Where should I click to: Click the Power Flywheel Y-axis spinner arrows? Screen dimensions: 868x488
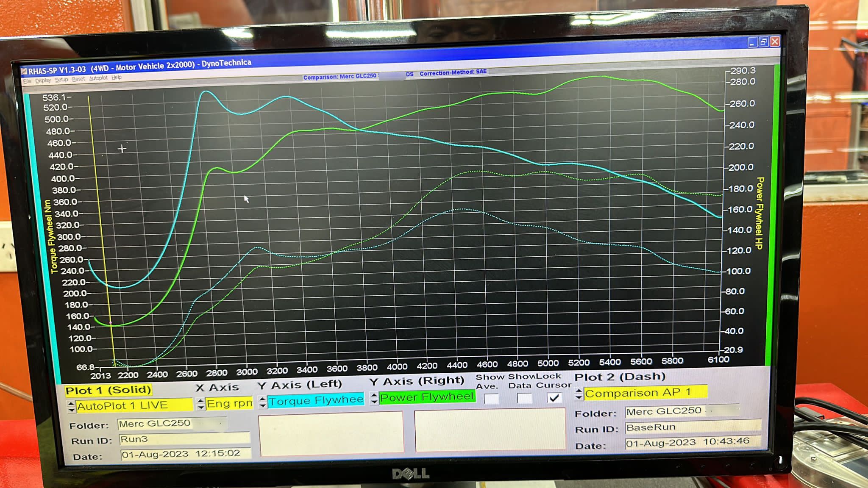(x=374, y=398)
